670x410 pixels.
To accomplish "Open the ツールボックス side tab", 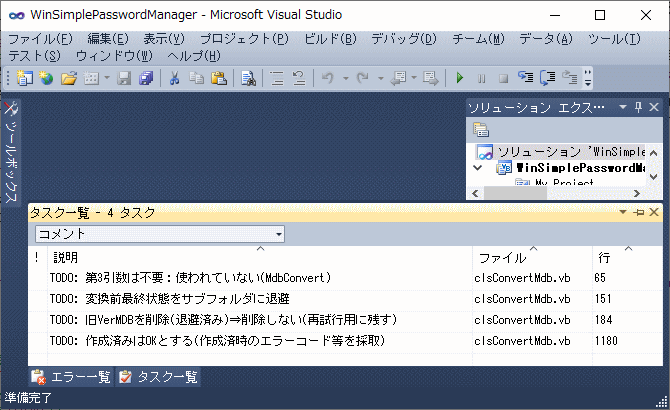I will (x=11, y=152).
